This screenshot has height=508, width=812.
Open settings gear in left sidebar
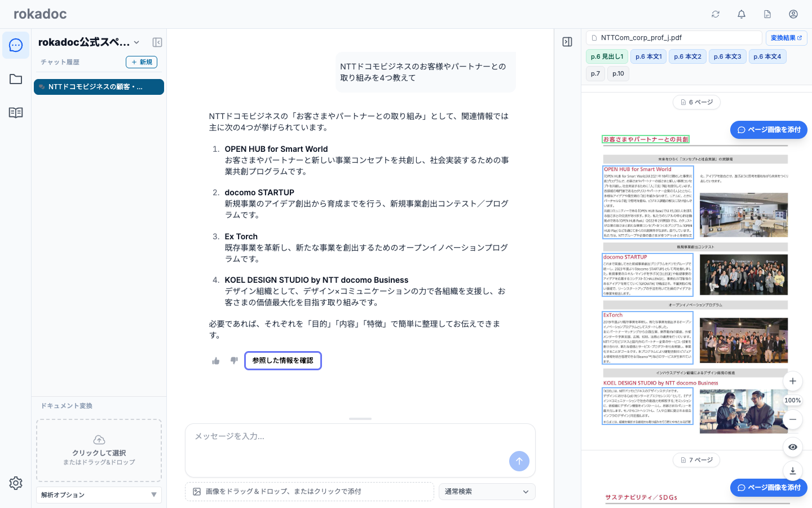coord(16,483)
